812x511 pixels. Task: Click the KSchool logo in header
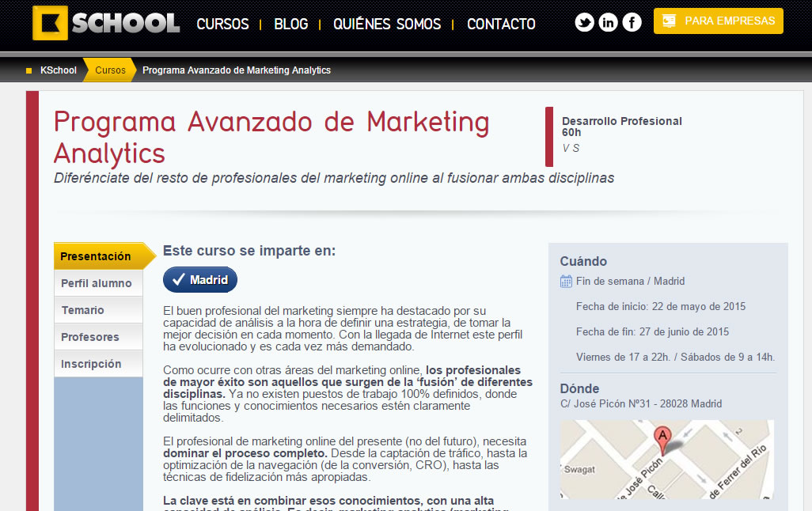(x=106, y=23)
